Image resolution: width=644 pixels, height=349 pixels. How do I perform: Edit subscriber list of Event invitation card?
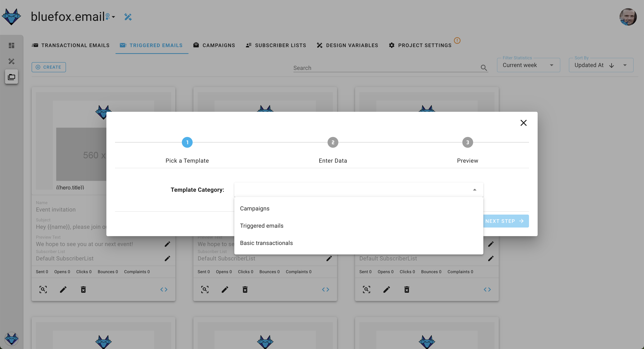click(167, 258)
